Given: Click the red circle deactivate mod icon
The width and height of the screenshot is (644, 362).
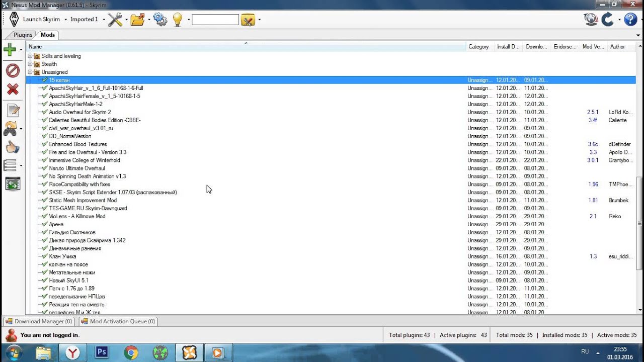Looking at the screenshot, I should 13,70.
